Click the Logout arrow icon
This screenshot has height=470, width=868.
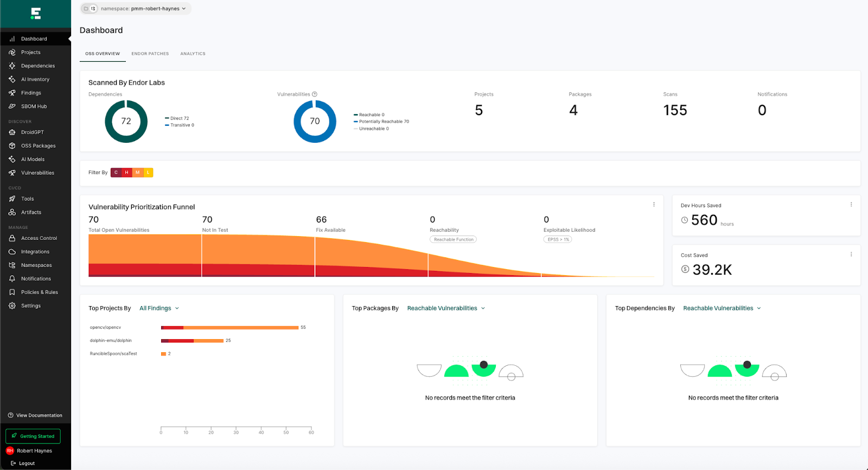(13, 463)
